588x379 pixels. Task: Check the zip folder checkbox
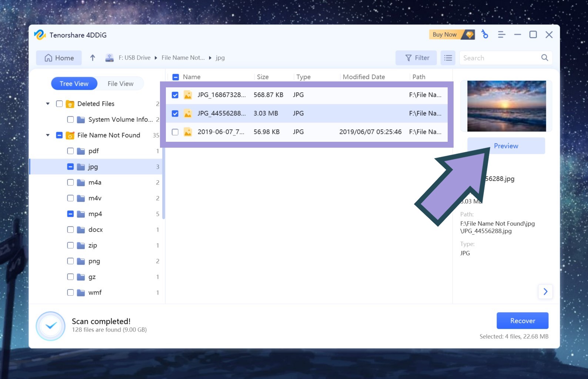coord(70,245)
